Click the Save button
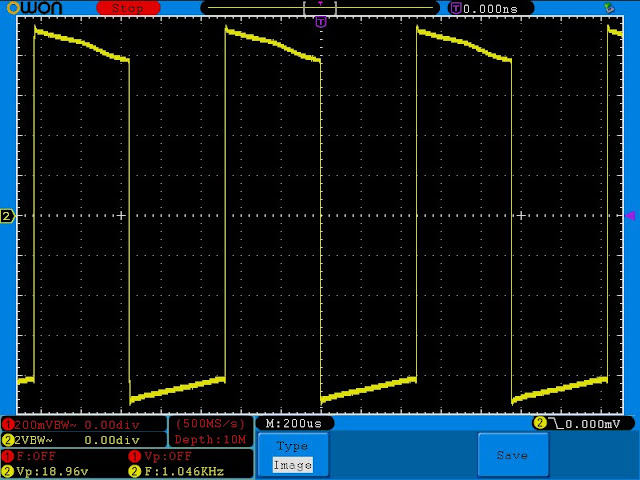Viewport: 640px width, 480px height. (x=513, y=455)
